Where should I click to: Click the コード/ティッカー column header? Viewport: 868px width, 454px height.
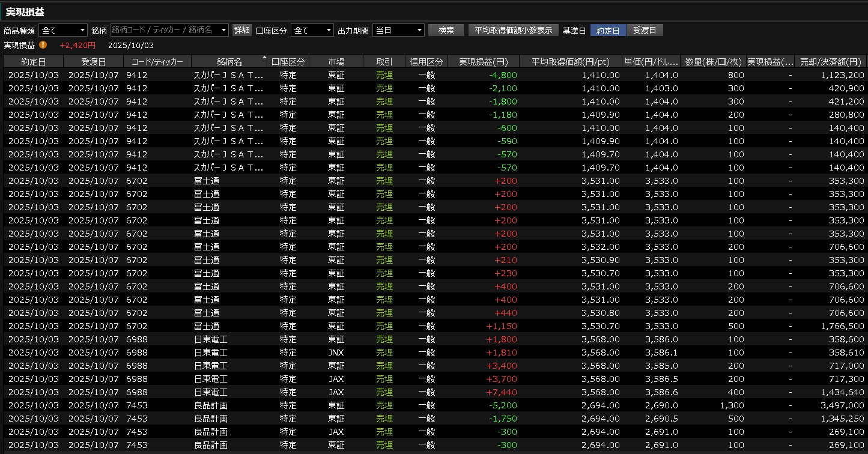157,62
